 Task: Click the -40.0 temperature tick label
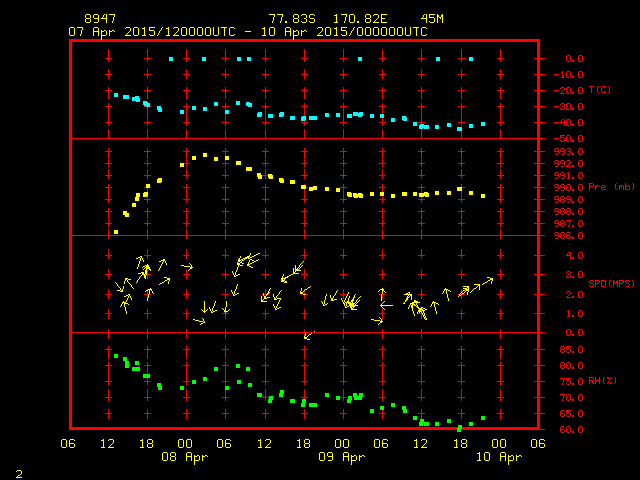pyautogui.click(x=569, y=122)
